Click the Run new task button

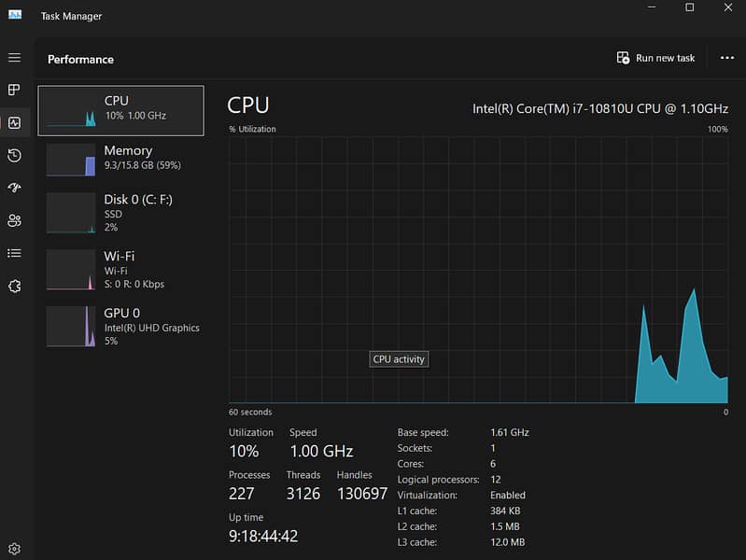(656, 58)
